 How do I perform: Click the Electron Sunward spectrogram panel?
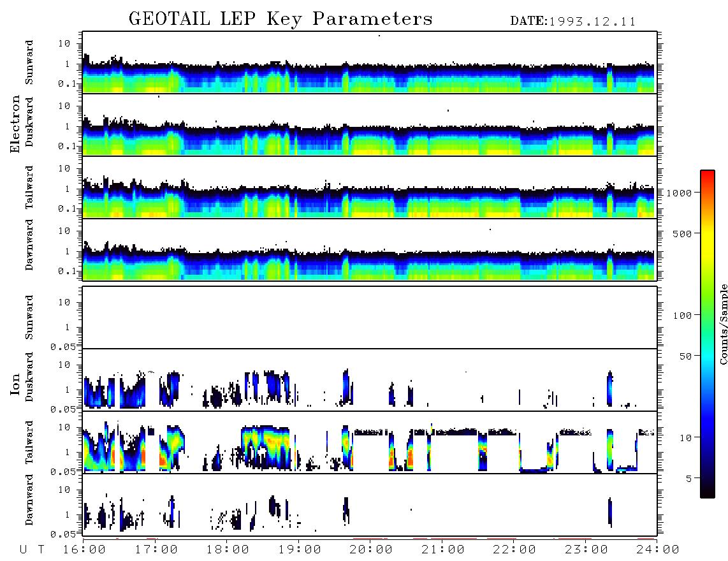370,62
